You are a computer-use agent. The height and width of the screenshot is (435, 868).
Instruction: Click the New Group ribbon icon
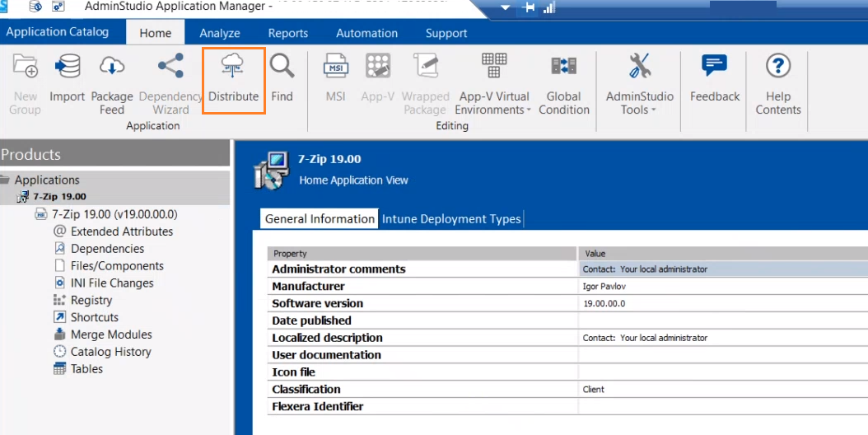[25, 66]
